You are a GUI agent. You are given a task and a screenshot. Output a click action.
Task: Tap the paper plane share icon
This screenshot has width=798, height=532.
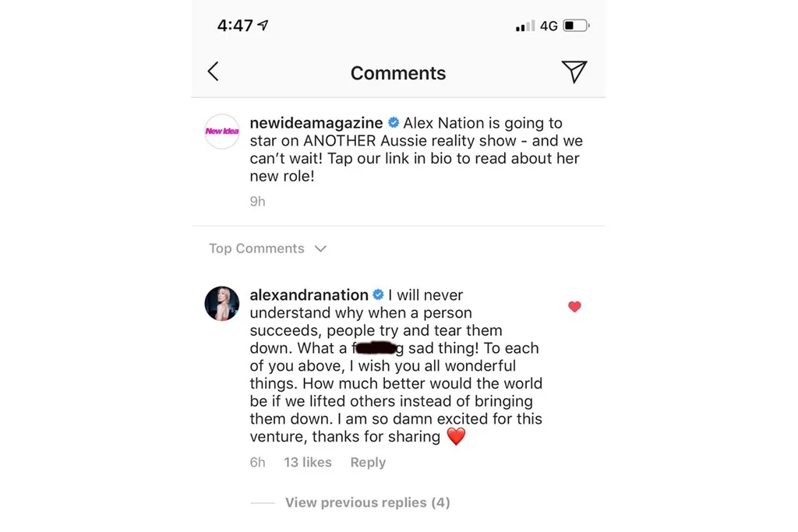pos(574,72)
